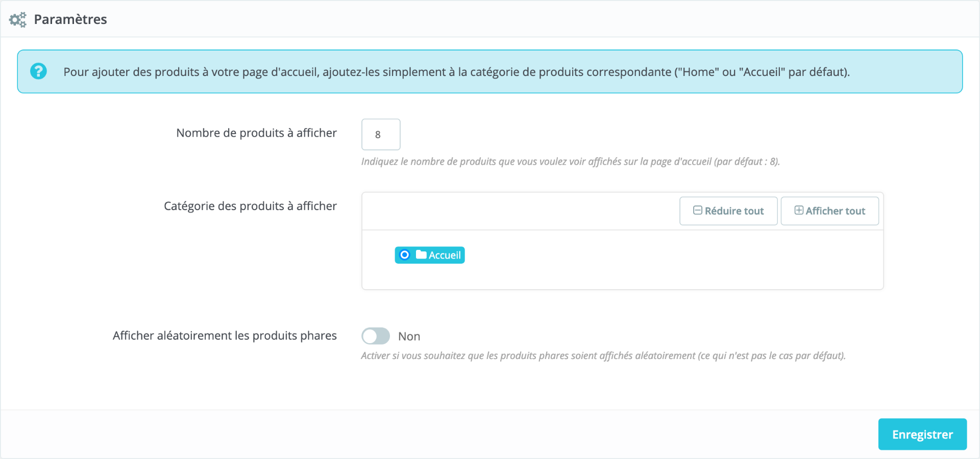Select the Accueil category radio button
This screenshot has height=459, width=980.
[404, 254]
